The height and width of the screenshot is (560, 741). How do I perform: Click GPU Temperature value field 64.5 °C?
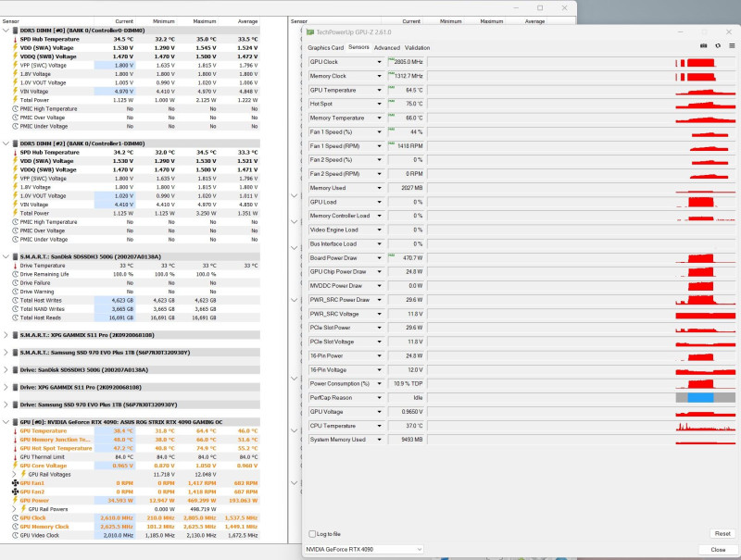(406, 90)
